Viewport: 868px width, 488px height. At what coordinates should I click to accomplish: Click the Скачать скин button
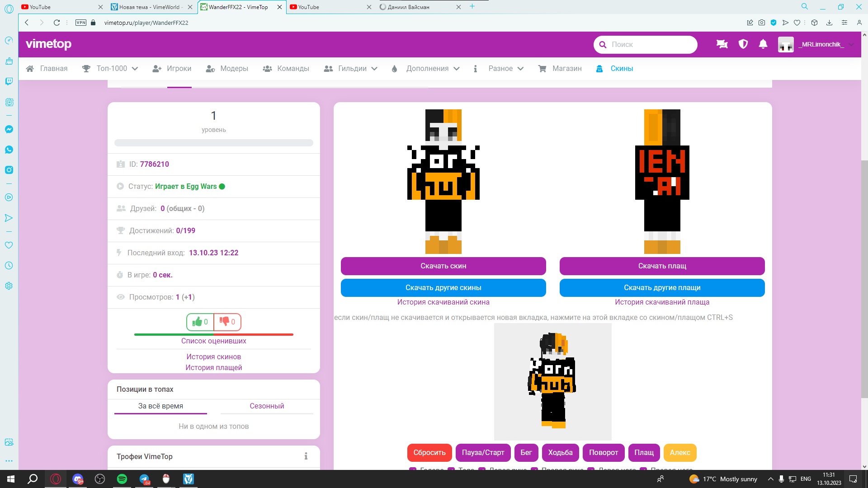(443, 266)
